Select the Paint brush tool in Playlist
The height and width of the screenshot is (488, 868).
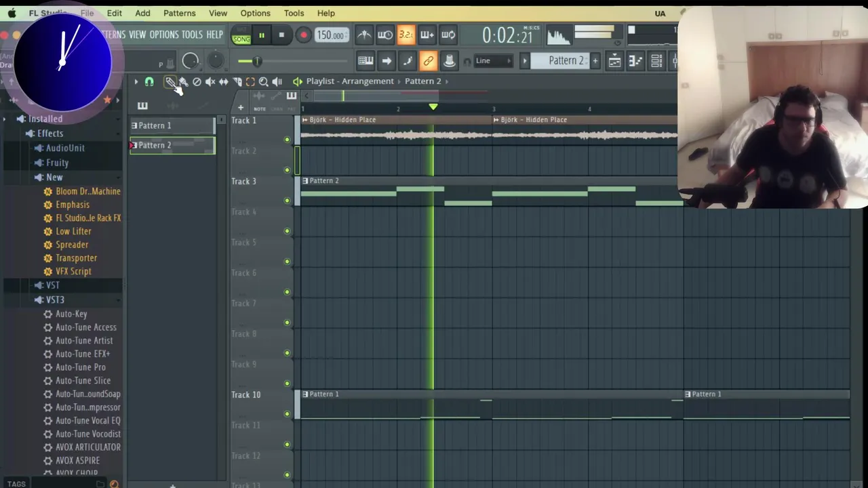(183, 81)
